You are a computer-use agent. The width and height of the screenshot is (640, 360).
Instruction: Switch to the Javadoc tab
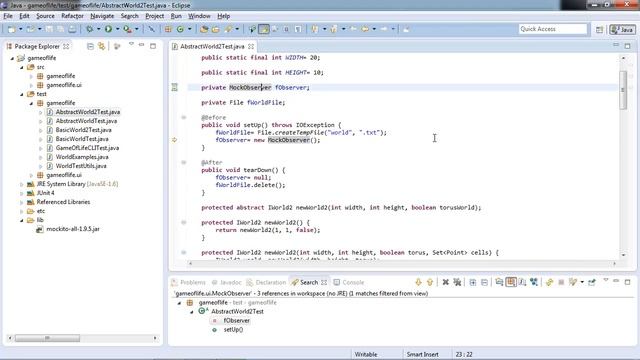[x=227, y=282]
